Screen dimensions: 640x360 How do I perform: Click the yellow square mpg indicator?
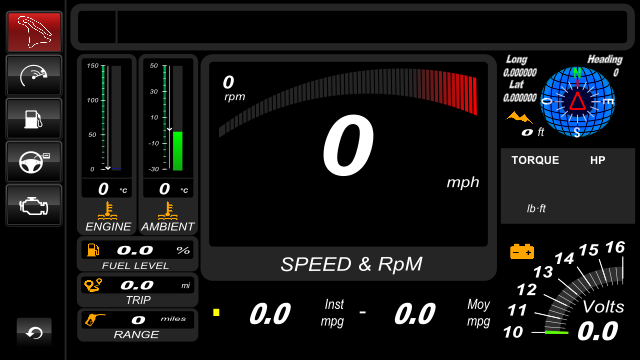coord(216,313)
